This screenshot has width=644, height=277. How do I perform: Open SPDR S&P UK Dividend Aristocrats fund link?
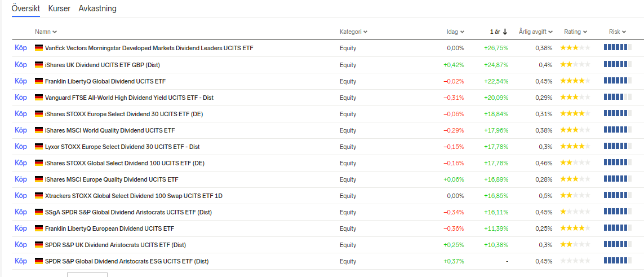point(115,245)
